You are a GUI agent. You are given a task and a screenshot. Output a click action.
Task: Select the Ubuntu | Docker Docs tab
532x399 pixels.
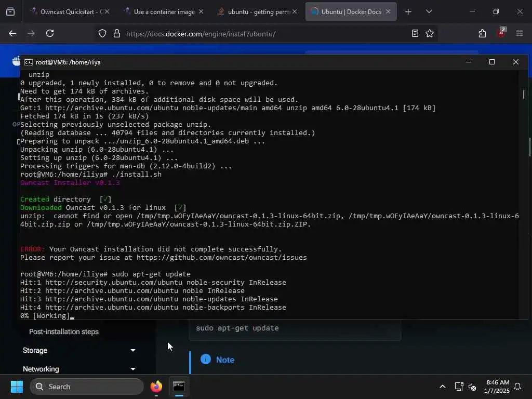[x=351, y=11]
